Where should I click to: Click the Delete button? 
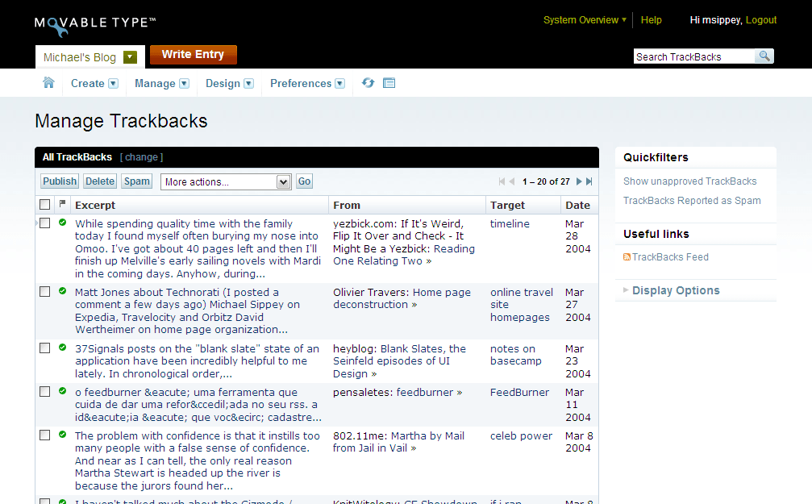(x=100, y=181)
